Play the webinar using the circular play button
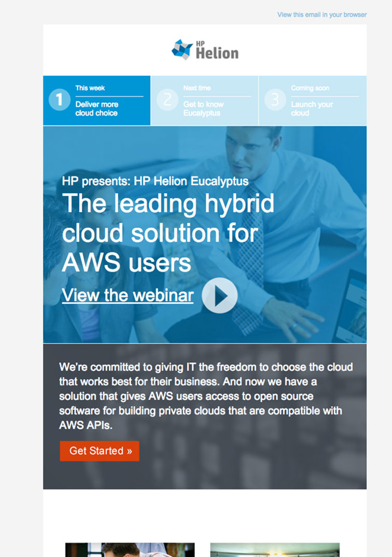This screenshot has width=392, height=557. tap(219, 295)
